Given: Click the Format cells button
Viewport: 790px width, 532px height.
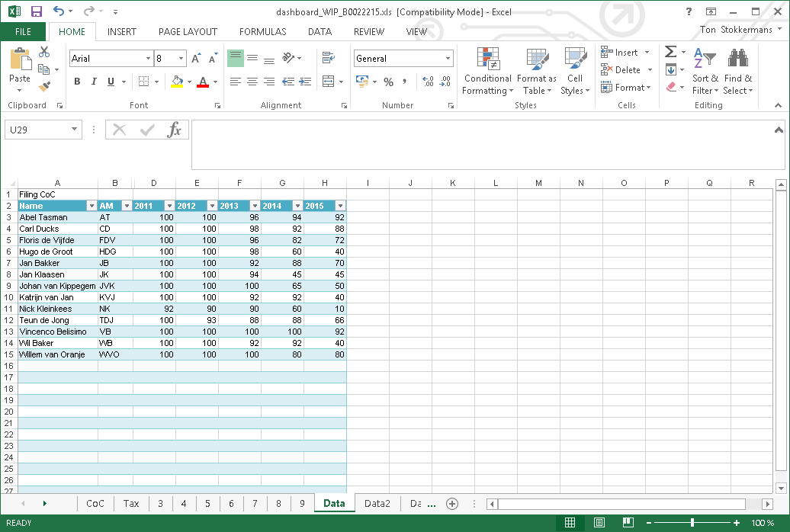Looking at the screenshot, I should [626, 88].
